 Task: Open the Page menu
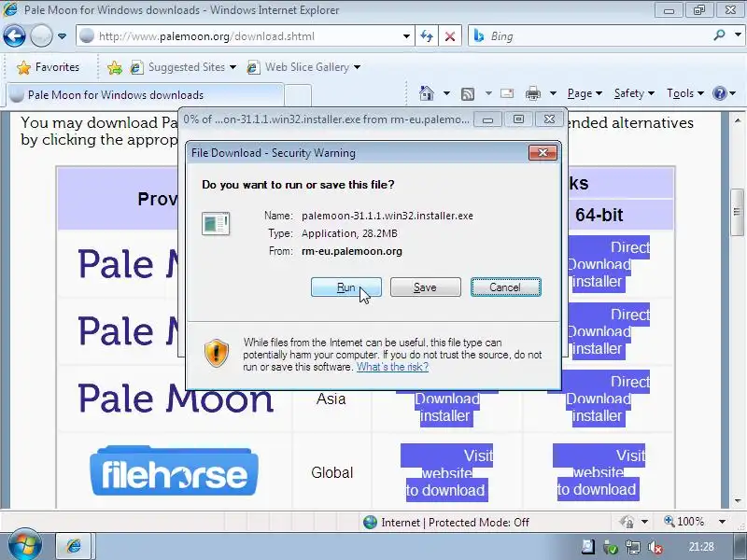(585, 93)
